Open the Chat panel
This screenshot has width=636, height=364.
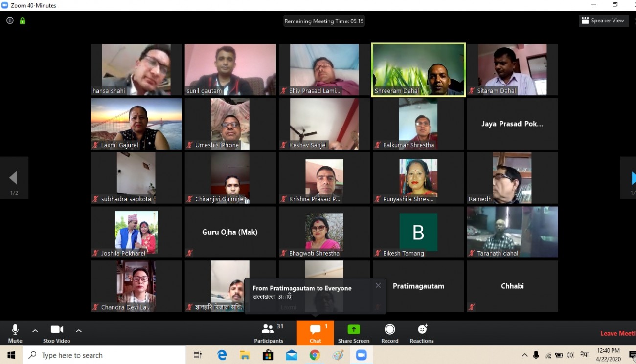315,333
